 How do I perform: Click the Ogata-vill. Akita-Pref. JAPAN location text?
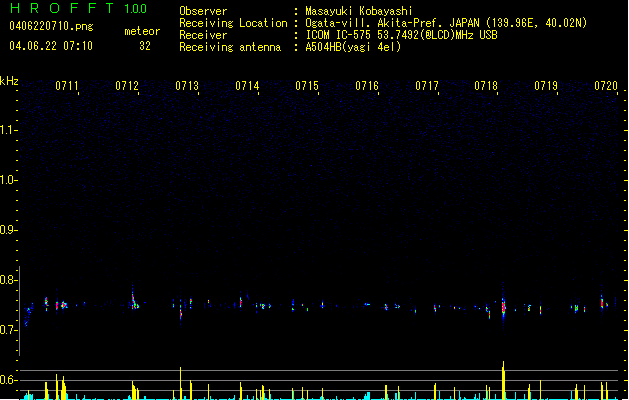pyautogui.click(x=446, y=23)
